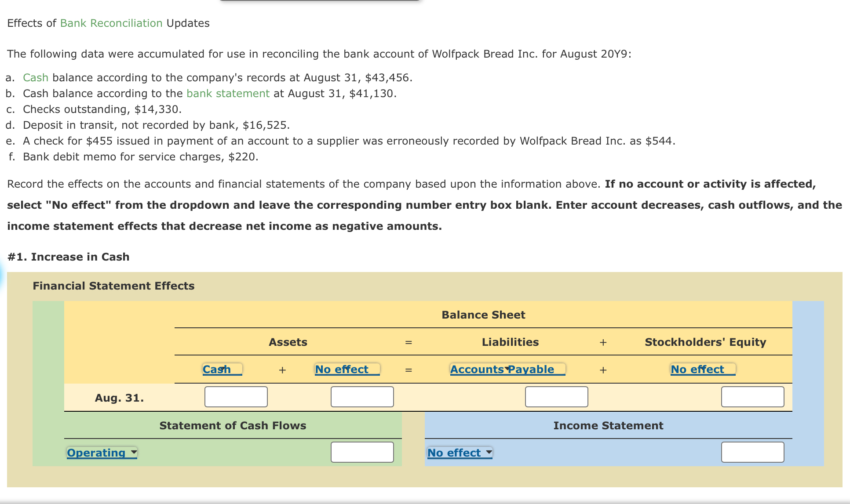Click the Stockholders' Equity amount entry box

tap(752, 397)
